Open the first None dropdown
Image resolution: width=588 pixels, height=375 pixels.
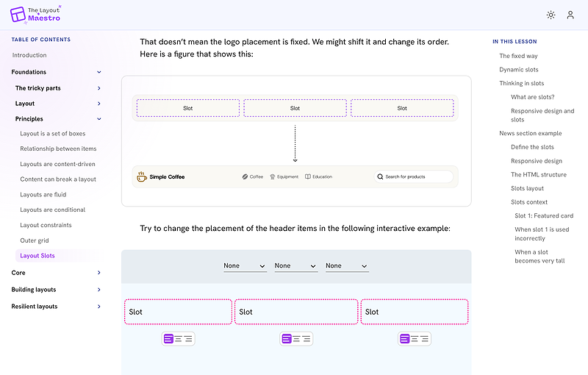(x=245, y=266)
